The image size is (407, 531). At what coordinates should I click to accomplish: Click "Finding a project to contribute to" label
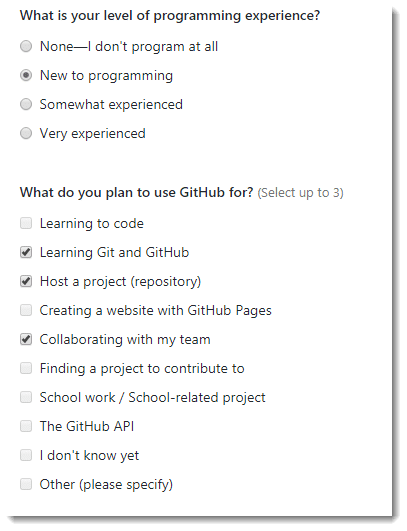(x=142, y=369)
